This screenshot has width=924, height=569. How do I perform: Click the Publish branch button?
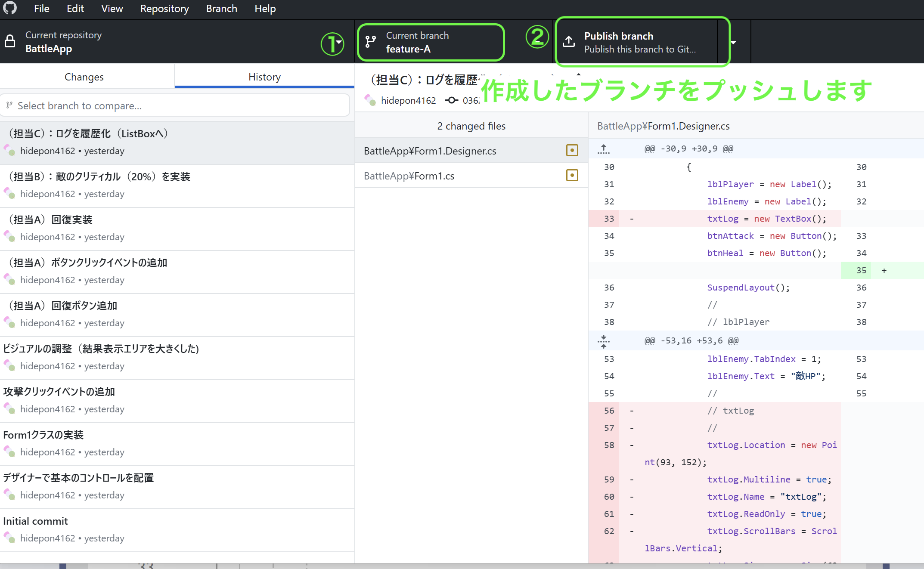point(636,42)
